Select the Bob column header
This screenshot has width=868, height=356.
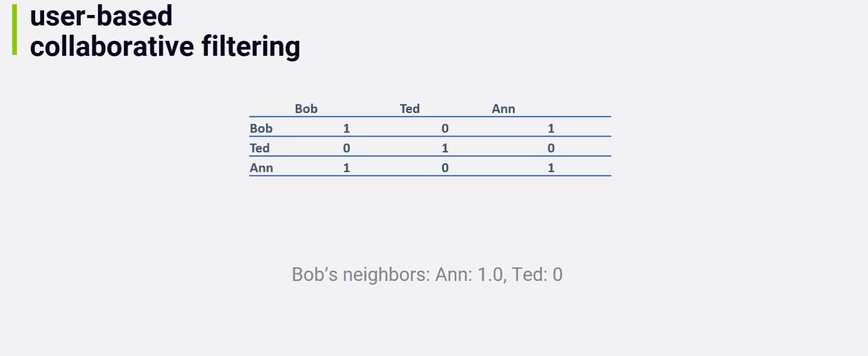[x=306, y=109]
